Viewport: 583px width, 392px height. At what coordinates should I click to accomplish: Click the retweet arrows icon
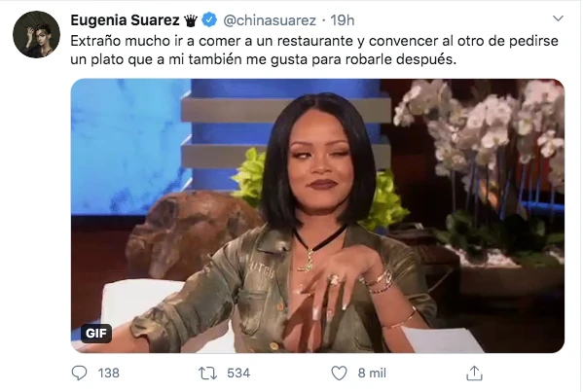207,373
